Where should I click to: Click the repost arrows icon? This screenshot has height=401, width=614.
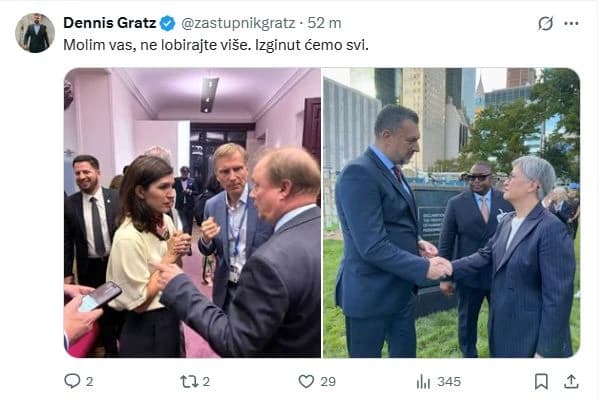click(187, 381)
